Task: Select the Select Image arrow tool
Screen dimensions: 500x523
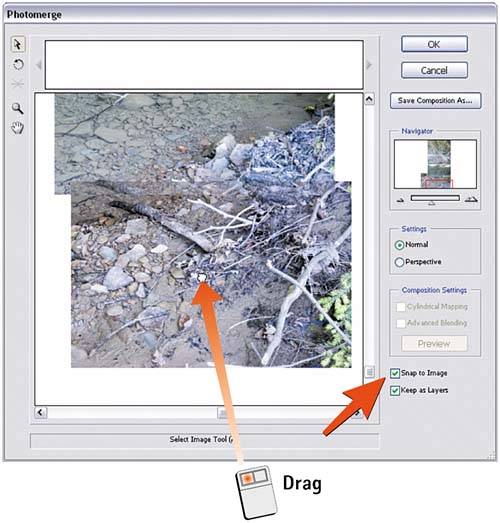Action: (x=18, y=44)
